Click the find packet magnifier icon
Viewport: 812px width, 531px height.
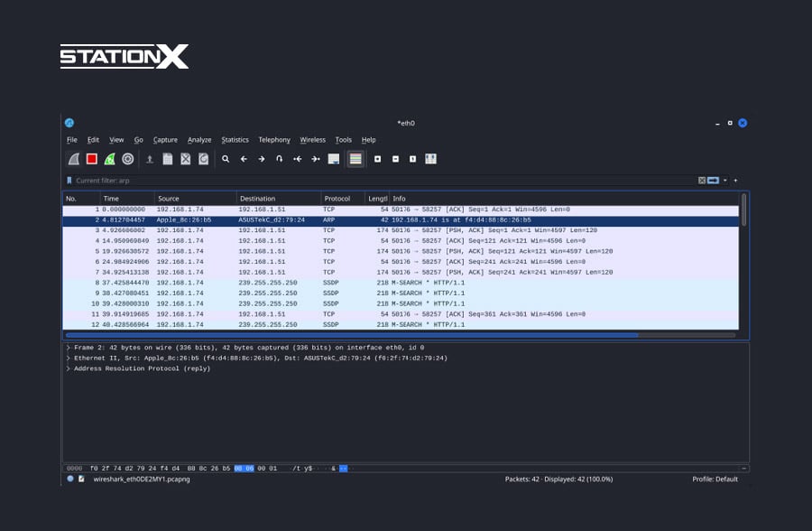(x=226, y=159)
